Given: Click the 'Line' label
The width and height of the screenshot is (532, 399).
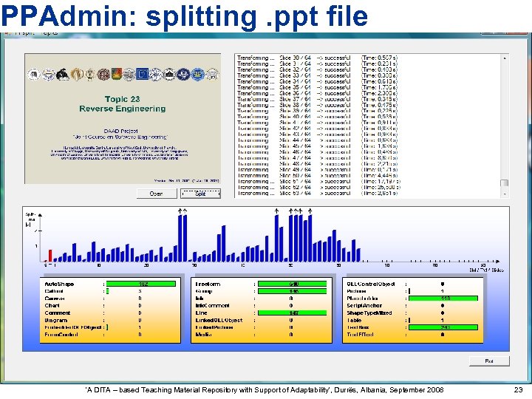Looking at the screenshot, I should pos(201,313).
